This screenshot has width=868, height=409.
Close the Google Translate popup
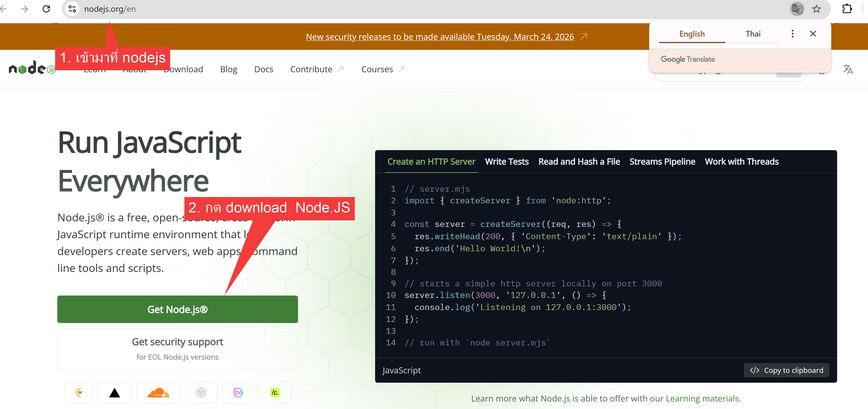[813, 34]
